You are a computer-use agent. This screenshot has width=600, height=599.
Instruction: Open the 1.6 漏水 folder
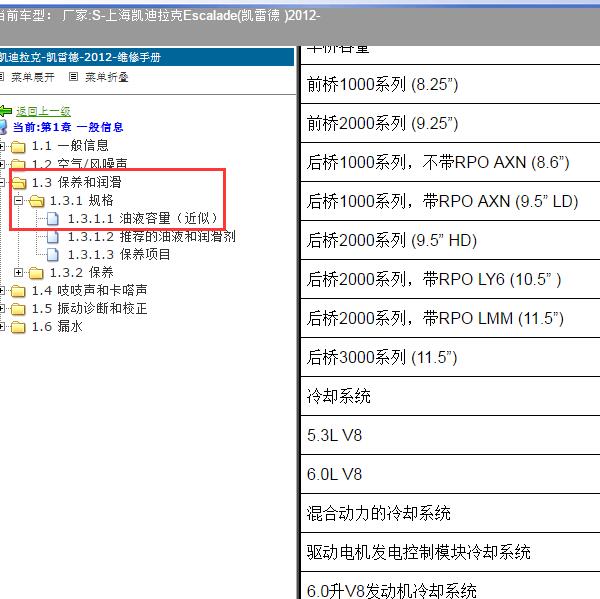pos(57,326)
